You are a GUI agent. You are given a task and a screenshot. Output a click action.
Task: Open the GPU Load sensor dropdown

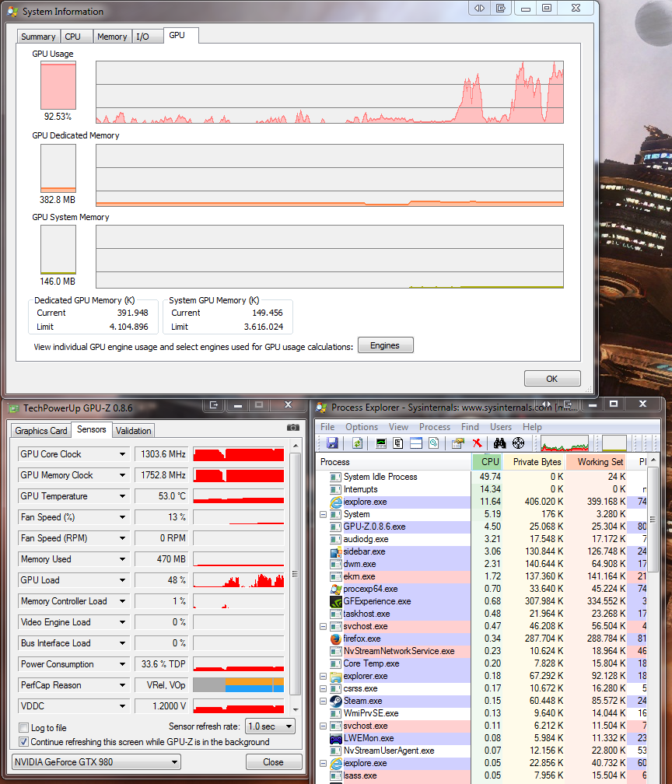pos(123,580)
